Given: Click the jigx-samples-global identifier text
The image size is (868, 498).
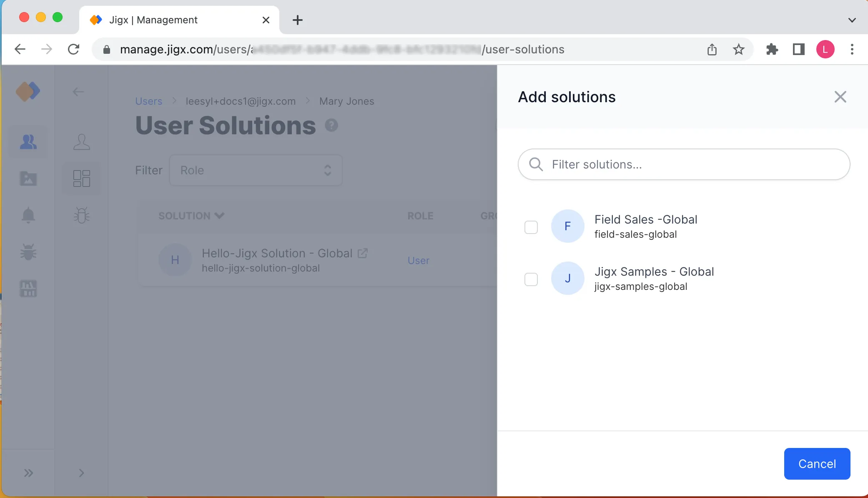Looking at the screenshot, I should [641, 287].
